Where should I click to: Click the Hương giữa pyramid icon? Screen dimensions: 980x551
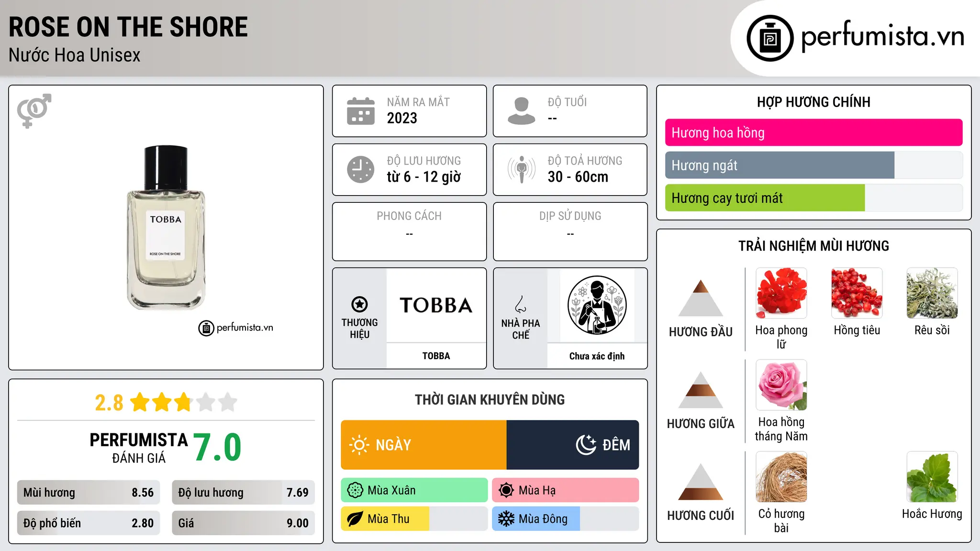(x=701, y=389)
